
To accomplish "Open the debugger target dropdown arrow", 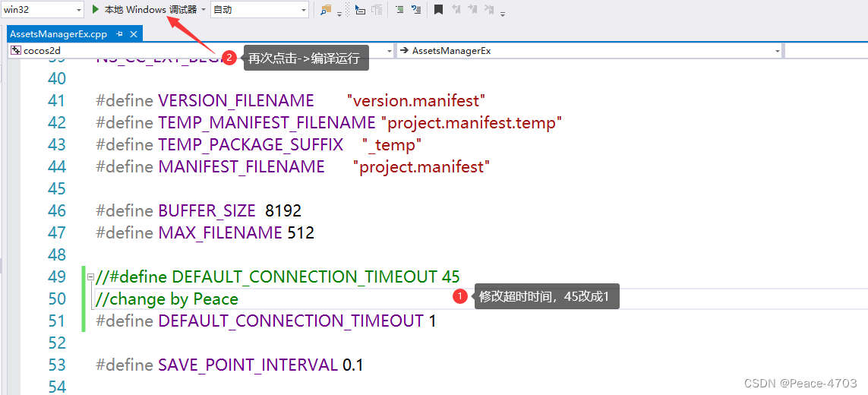I will point(204,9).
